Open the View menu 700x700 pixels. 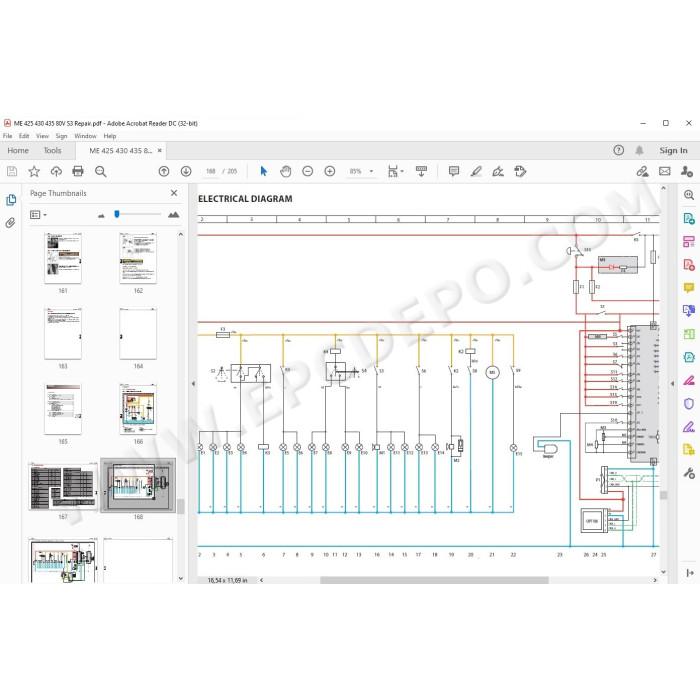[x=42, y=136]
